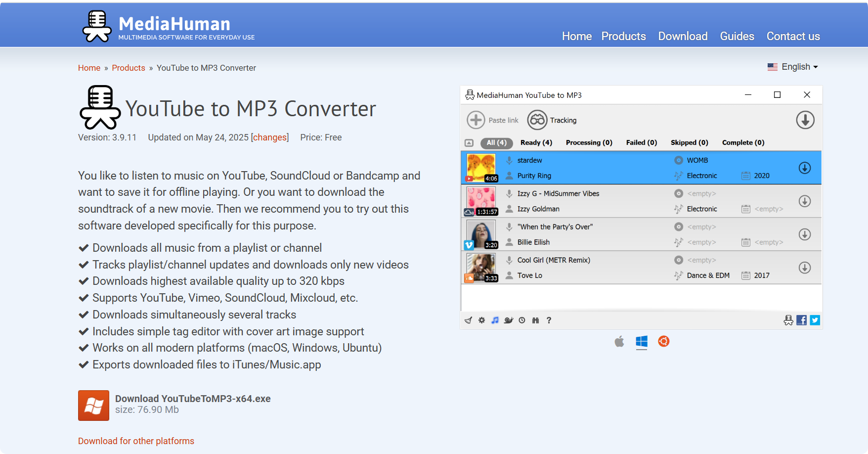Switch to the Processing (0) tab

pos(589,143)
